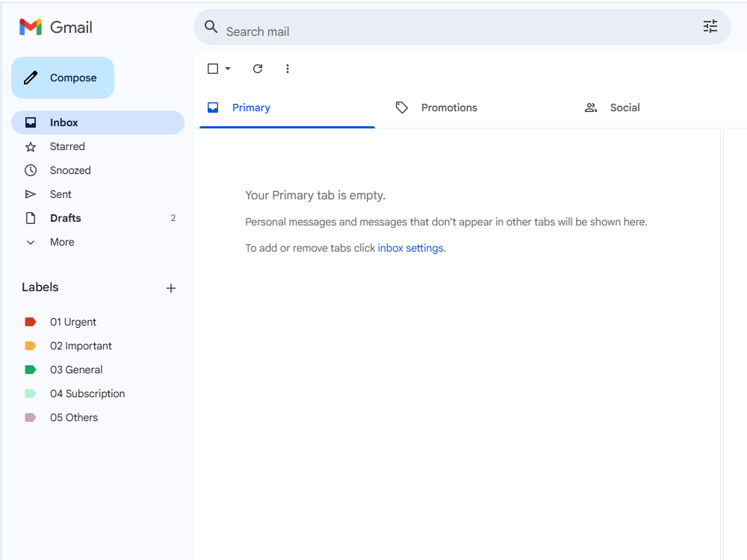This screenshot has width=747, height=560.
Task: Click the magnifier search icon
Action: click(x=211, y=27)
